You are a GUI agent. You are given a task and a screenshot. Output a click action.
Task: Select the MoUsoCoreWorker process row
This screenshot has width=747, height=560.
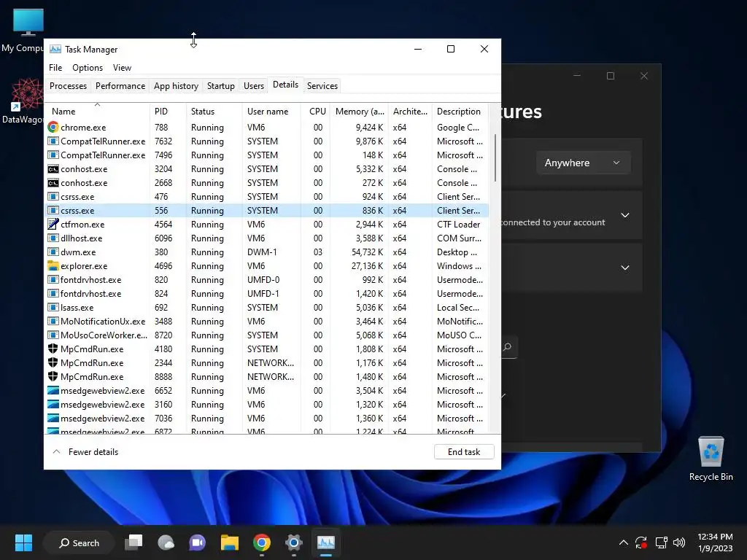click(267, 335)
